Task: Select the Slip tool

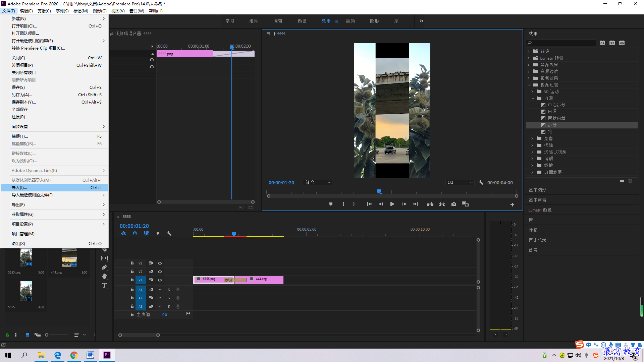Action: click(x=104, y=258)
